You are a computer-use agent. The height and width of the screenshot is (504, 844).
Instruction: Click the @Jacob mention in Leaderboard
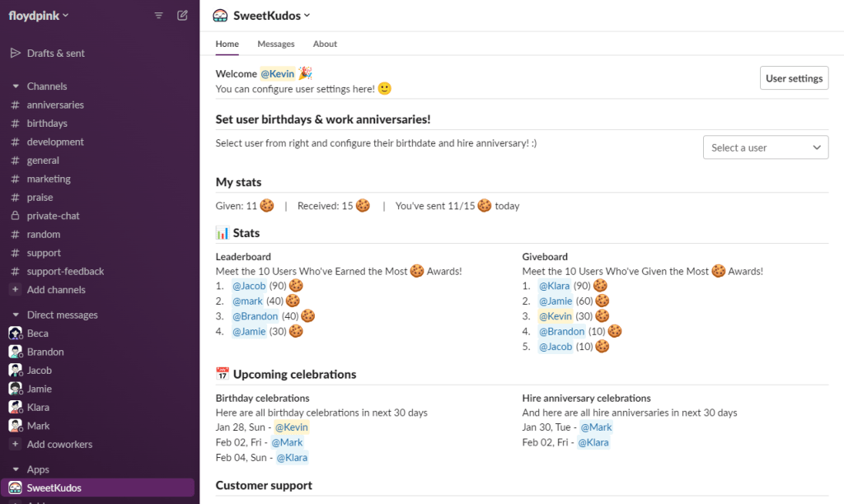(x=249, y=286)
